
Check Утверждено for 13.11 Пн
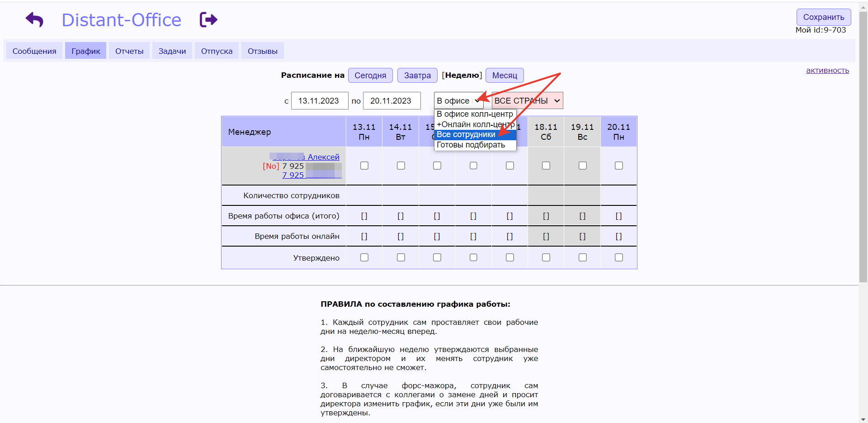coord(364,257)
